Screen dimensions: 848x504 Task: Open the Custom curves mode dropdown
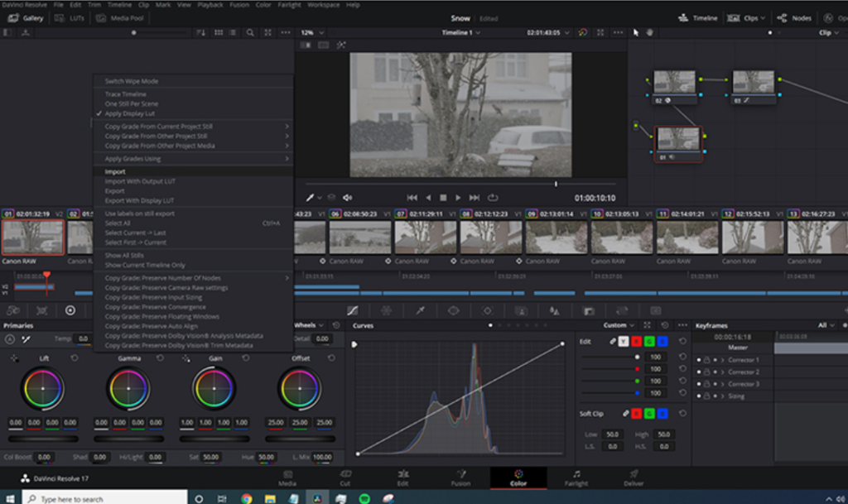click(619, 325)
